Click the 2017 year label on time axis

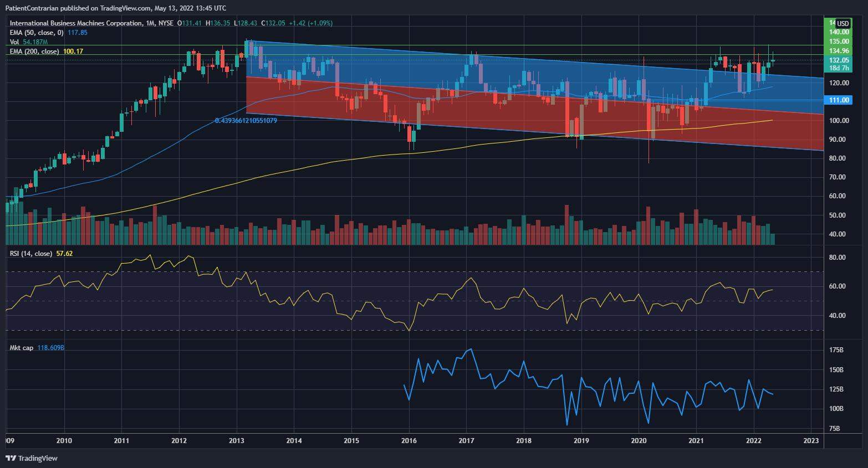(x=467, y=441)
